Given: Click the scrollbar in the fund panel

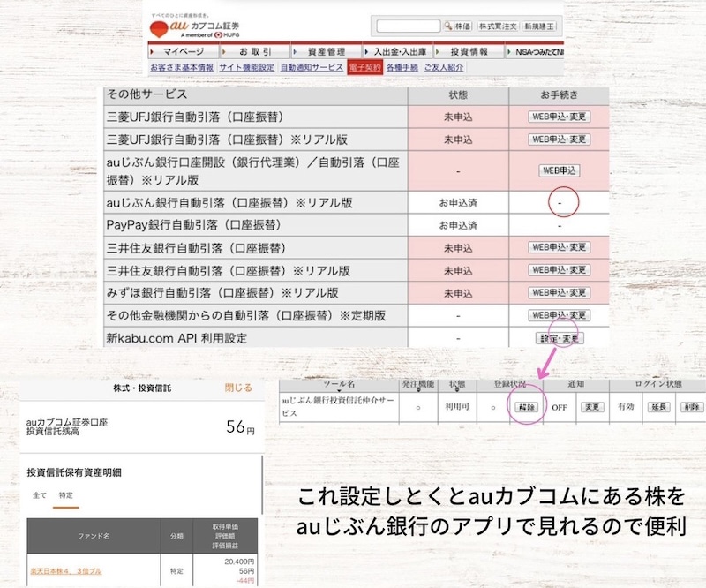Looking at the screenshot, I should (x=262, y=485).
